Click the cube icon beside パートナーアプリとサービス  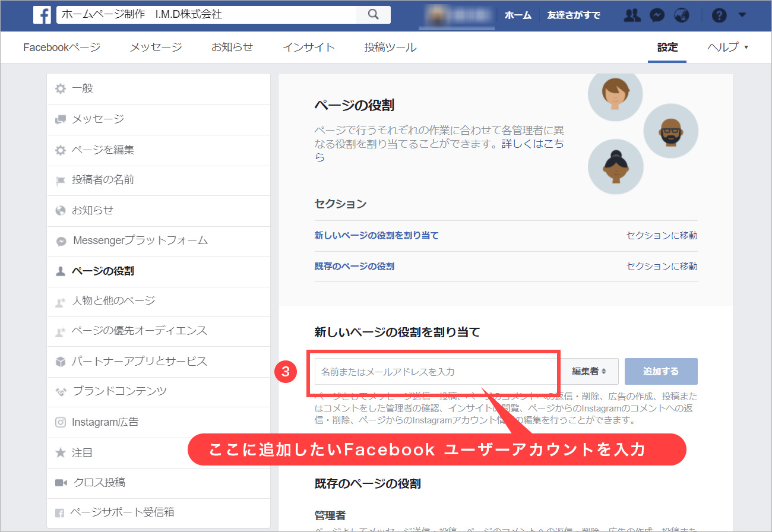[x=61, y=362]
